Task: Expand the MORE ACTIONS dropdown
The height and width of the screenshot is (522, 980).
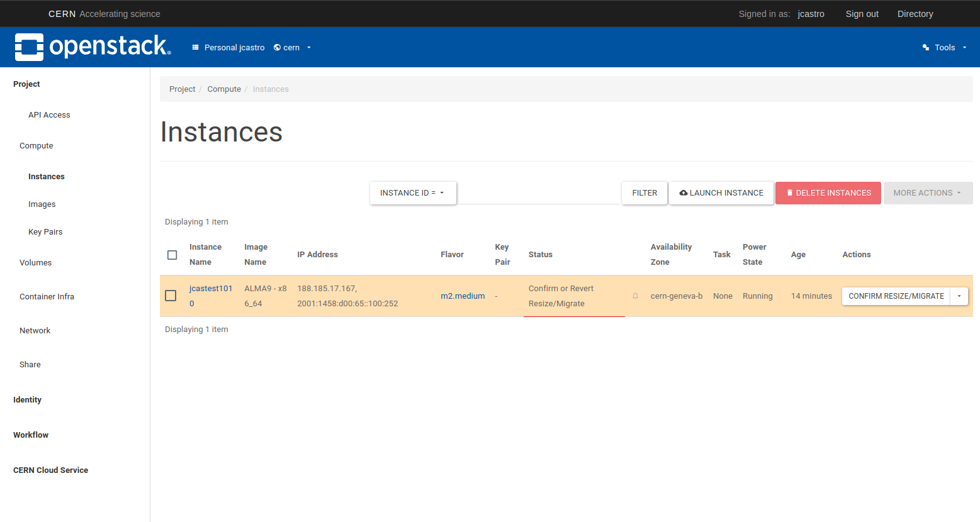Action: point(928,193)
